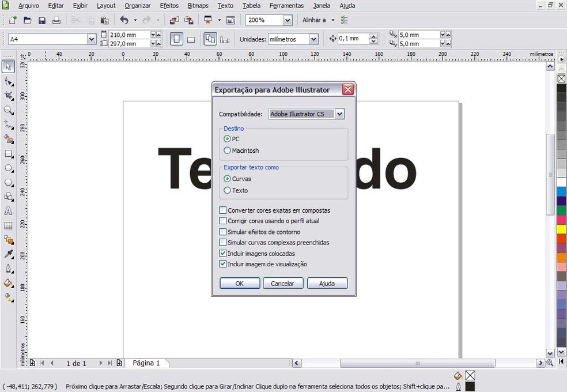The height and width of the screenshot is (392, 567).
Task: Click the Save icon on the toolbar
Action: [41, 20]
